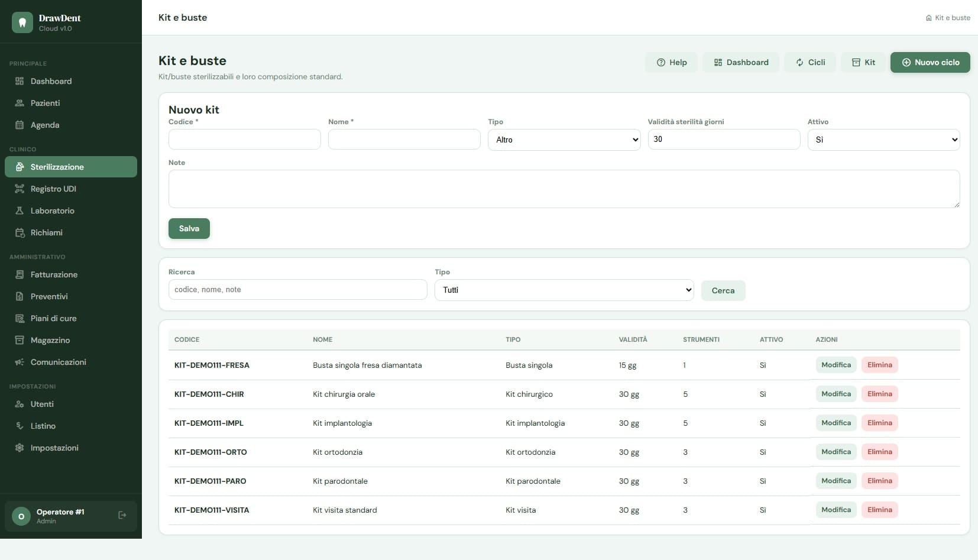This screenshot has width=978, height=560.
Task: Click the Magazzino archive icon
Action: pos(20,340)
